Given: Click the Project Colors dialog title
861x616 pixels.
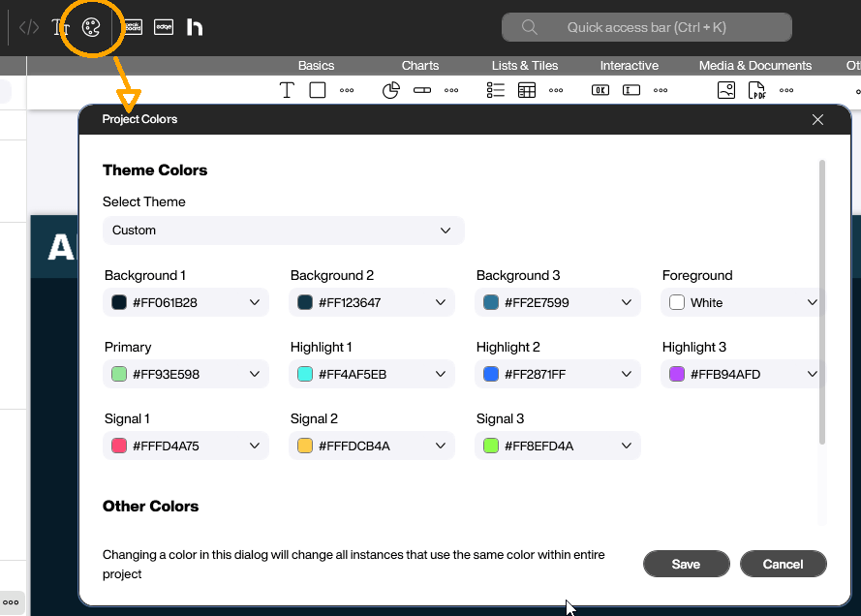Looking at the screenshot, I should point(139,119).
